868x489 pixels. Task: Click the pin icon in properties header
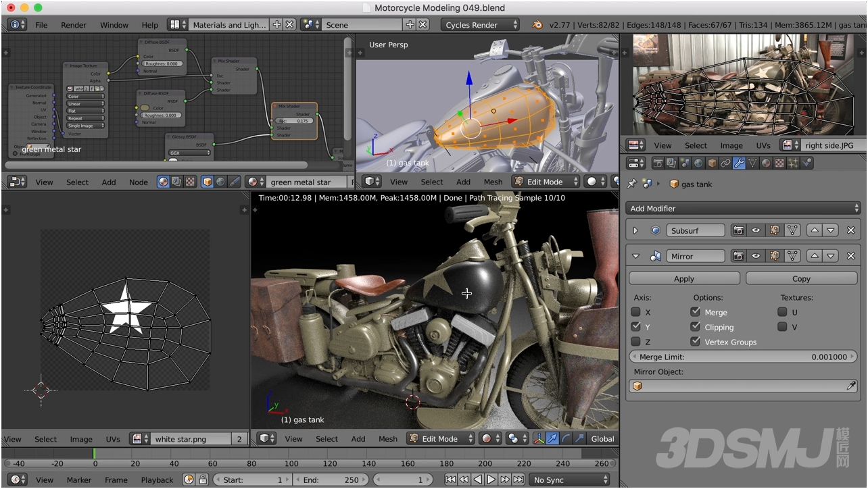tap(632, 184)
